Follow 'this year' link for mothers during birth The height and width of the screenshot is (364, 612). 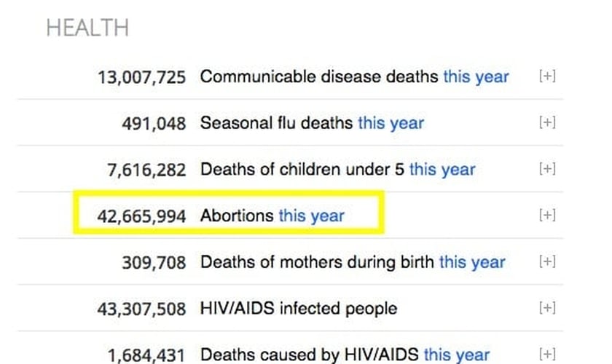point(472,262)
